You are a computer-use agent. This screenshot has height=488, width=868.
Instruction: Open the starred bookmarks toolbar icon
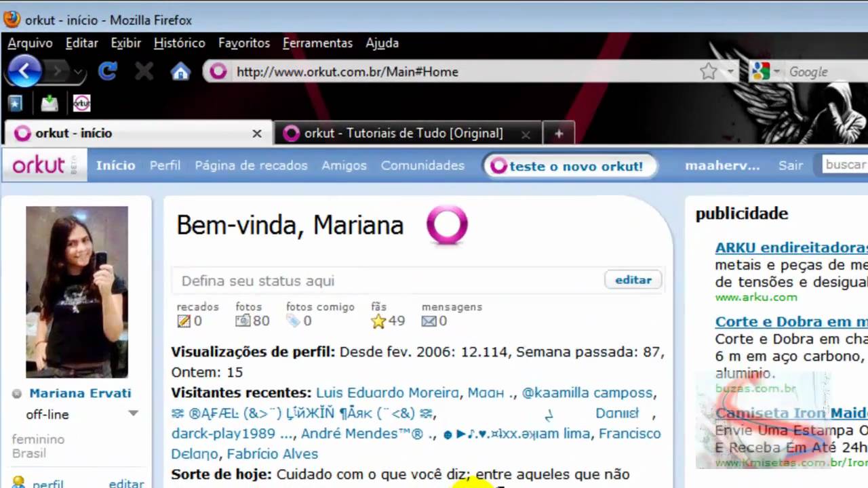click(15, 103)
